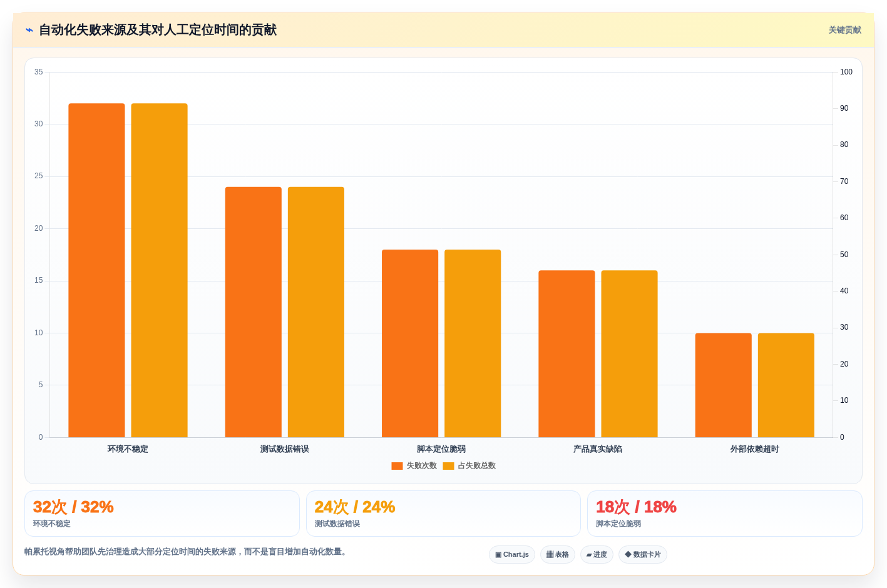Open the 18次 / 18% 脚本定位脆弱 card
The image size is (887, 588).
tap(725, 514)
